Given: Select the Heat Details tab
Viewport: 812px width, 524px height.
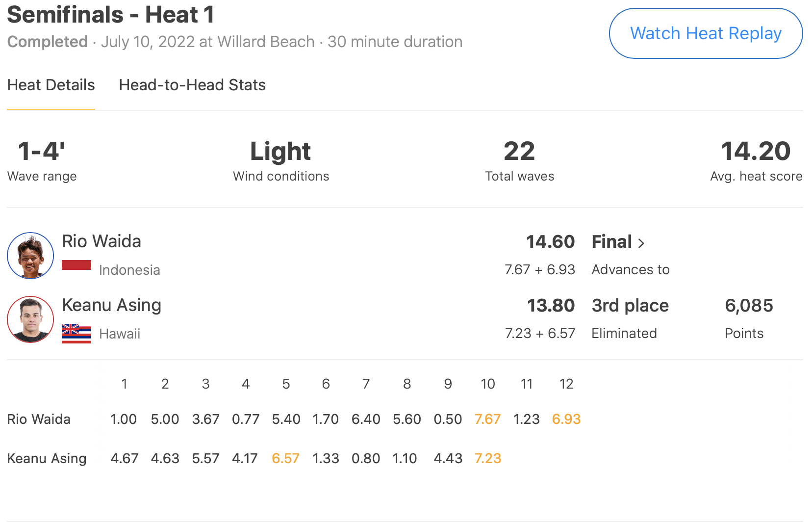Looking at the screenshot, I should (51, 85).
